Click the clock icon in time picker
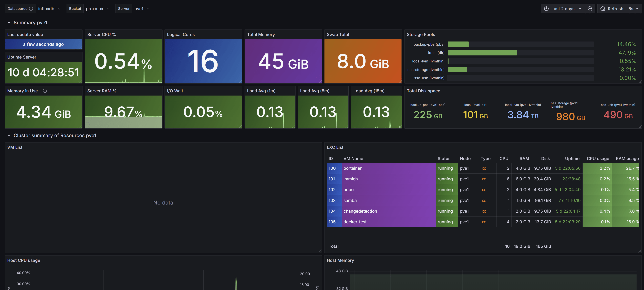Image resolution: width=644 pixels, height=290 pixels. pyautogui.click(x=546, y=8)
